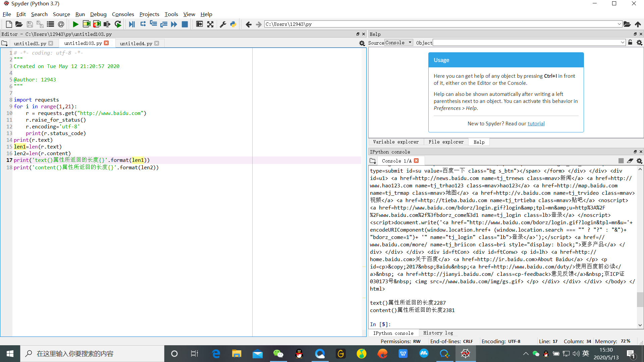
Task: Click the green Run file button
Action: point(75,24)
